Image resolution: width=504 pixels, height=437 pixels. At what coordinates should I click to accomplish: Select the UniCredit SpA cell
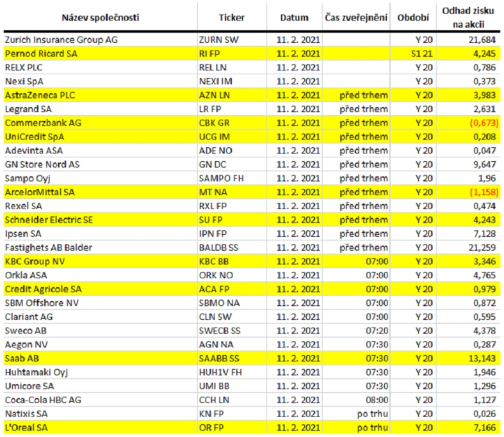(x=101, y=136)
